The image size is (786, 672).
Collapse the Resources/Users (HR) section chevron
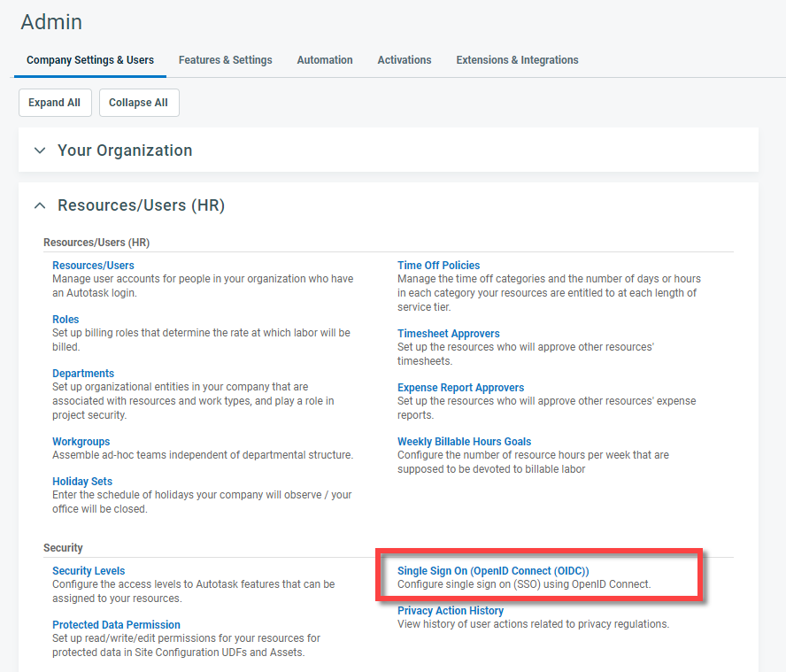[x=40, y=205]
